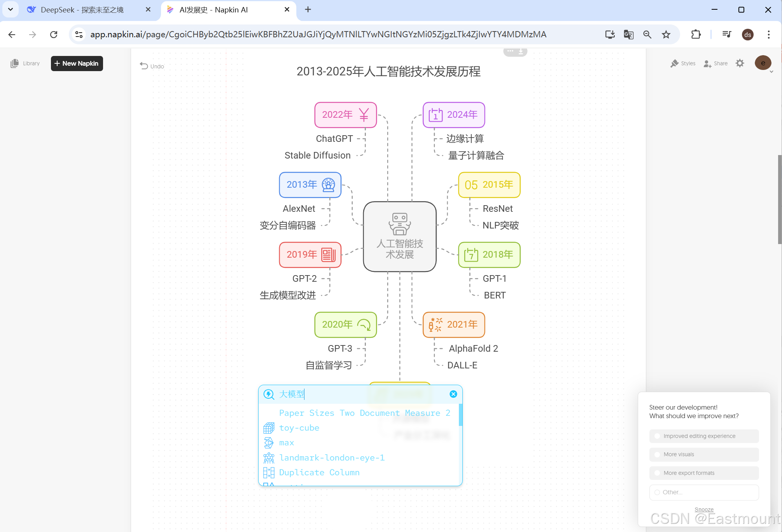Click the Snooze link
Image resolution: width=782 pixels, height=532 pixels.
pos(704,509)
